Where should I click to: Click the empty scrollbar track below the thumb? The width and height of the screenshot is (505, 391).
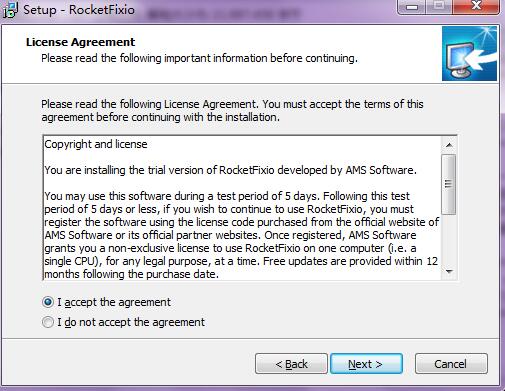(x=449, y=239)
